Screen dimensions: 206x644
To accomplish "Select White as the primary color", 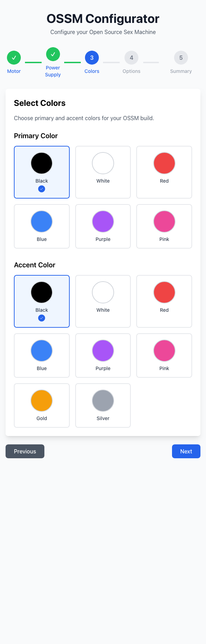I will 103,172.
